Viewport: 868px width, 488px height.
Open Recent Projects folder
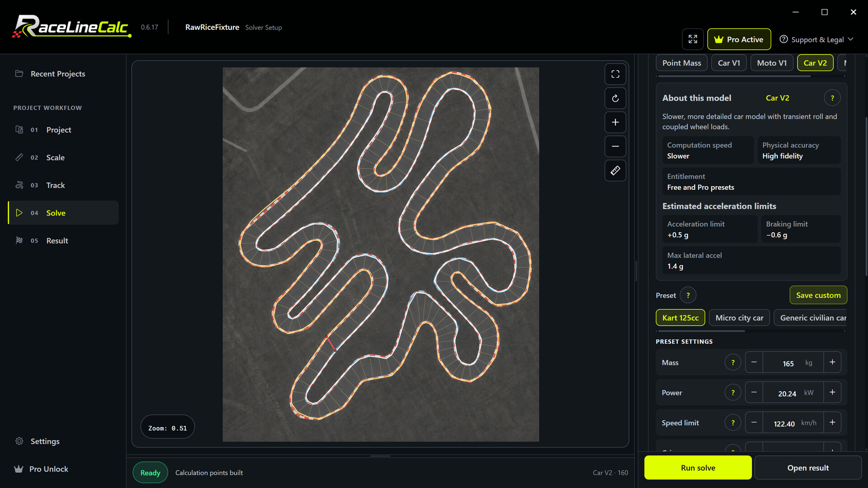63,74
